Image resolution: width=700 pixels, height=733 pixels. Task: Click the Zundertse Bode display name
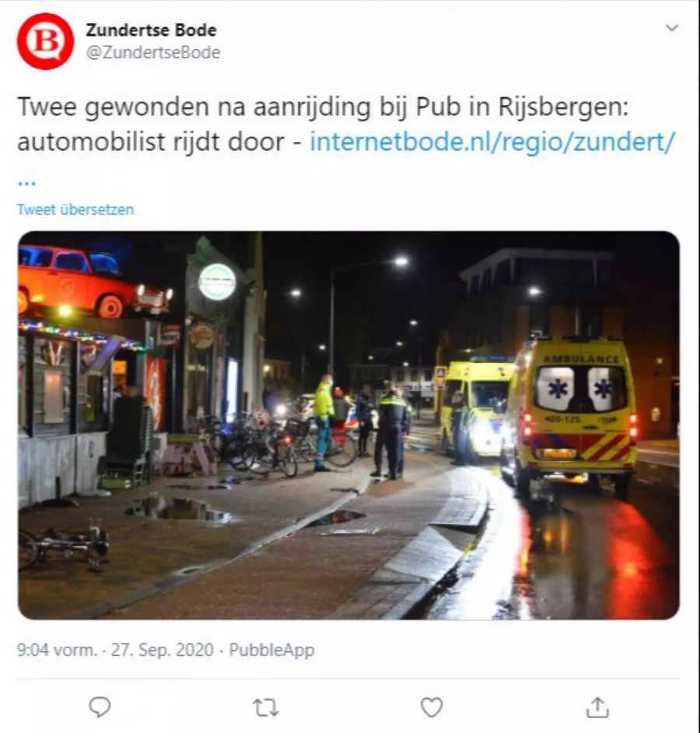pos(151,30)
